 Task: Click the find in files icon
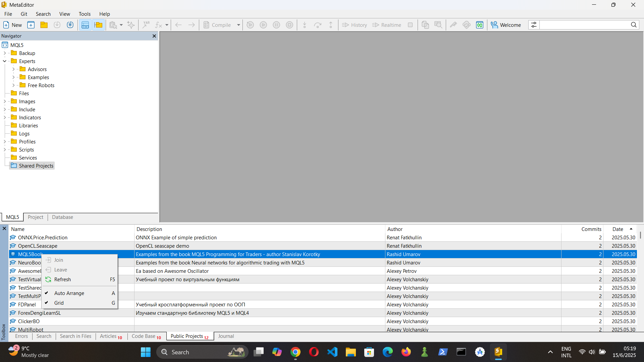[x=438, y=25]
